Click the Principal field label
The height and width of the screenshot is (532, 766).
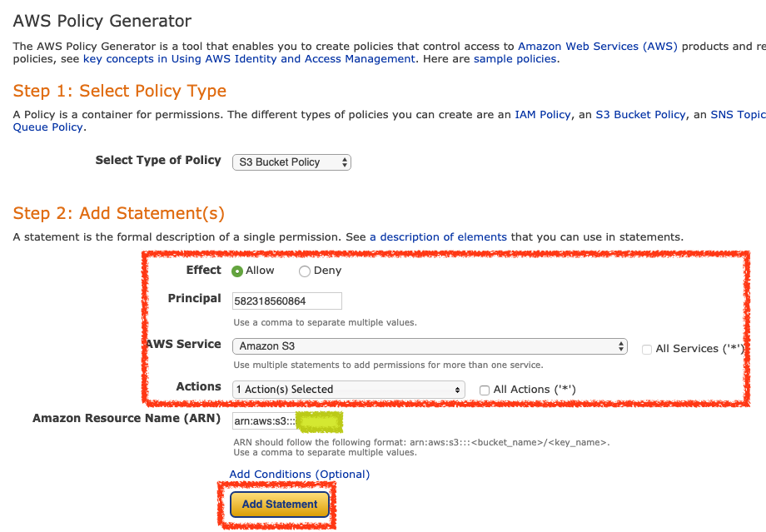click(x=194, y=299)
